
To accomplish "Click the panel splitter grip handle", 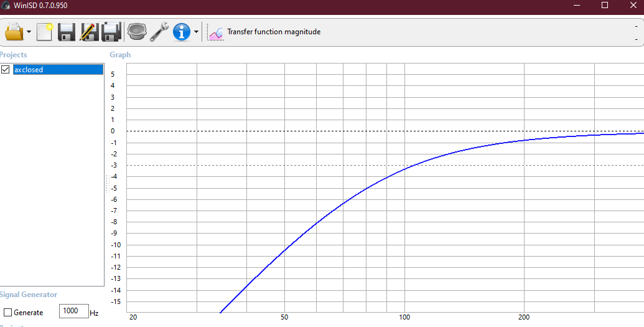I will (x=108, y=184).
